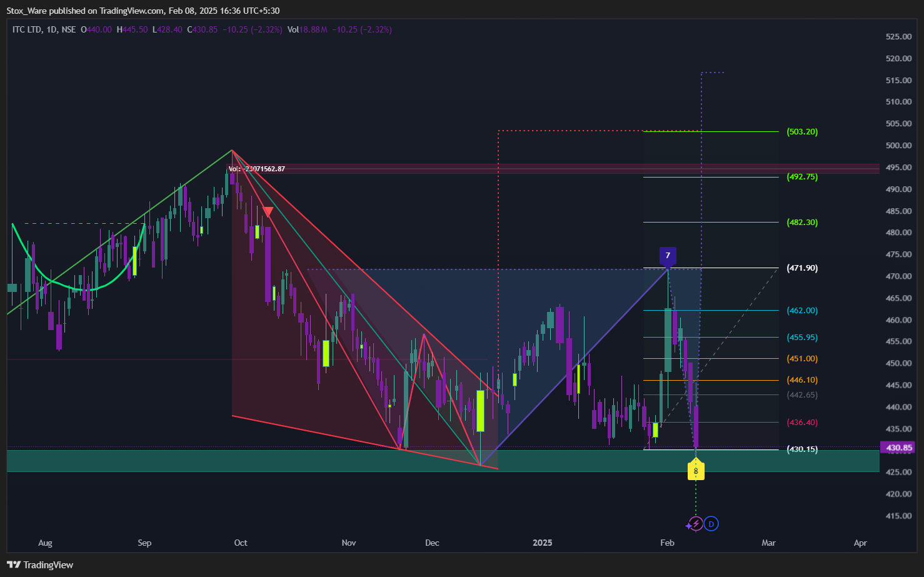Click 485.00 on the price axis
This screenshot has width=924, height=577.
[x=898, y=211]
